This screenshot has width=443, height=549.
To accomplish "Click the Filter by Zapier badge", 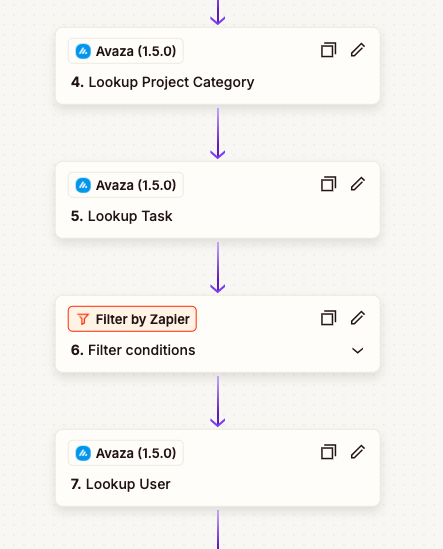I will point(132,319).
